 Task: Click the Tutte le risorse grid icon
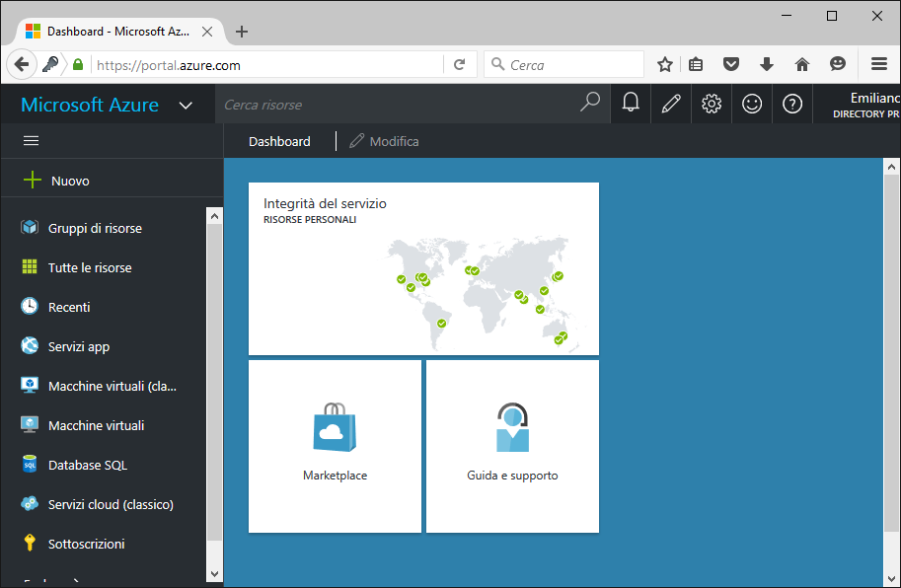30,267
